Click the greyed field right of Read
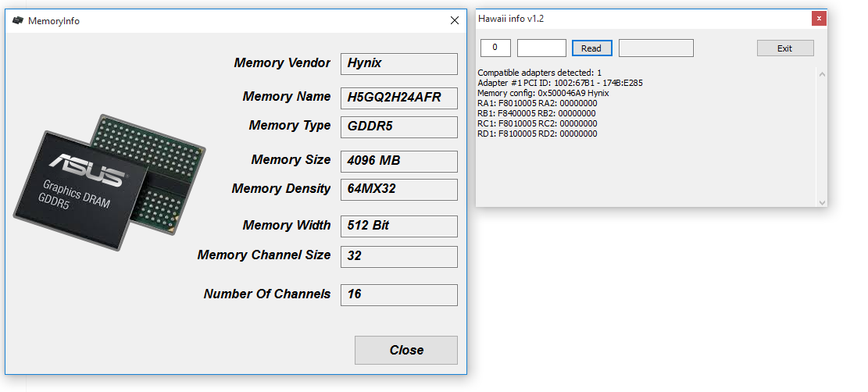 click(655, 48)
